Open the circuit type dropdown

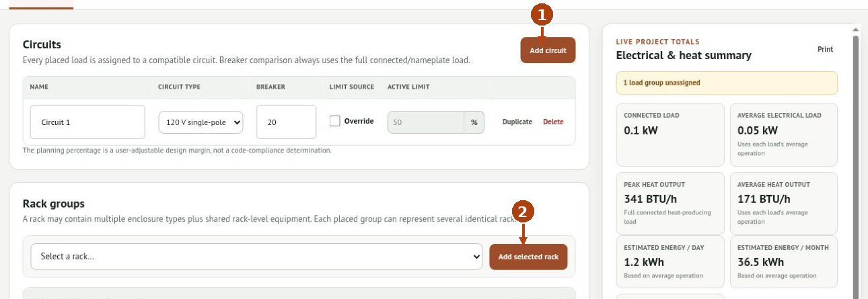pyautogui.click(x=201, y=122)
